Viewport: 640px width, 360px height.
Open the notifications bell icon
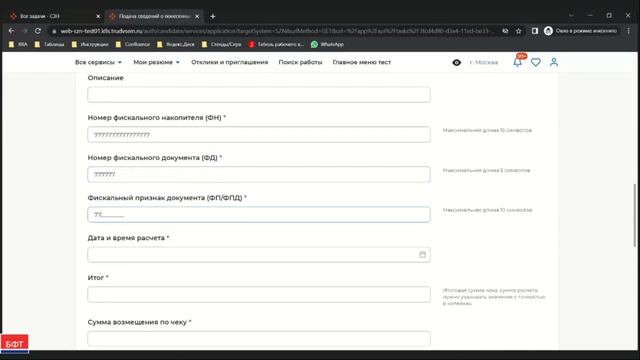coord(517,62)
